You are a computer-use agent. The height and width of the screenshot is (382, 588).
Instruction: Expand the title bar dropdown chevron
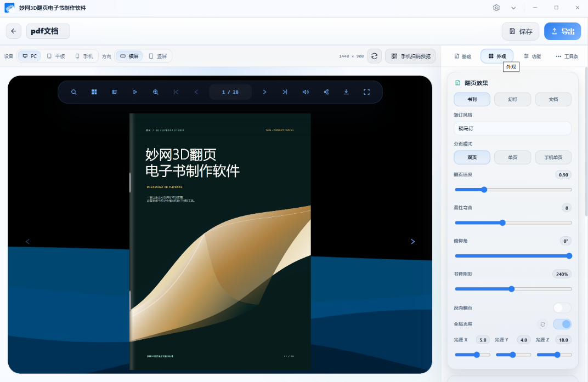(x=513, y=8)
